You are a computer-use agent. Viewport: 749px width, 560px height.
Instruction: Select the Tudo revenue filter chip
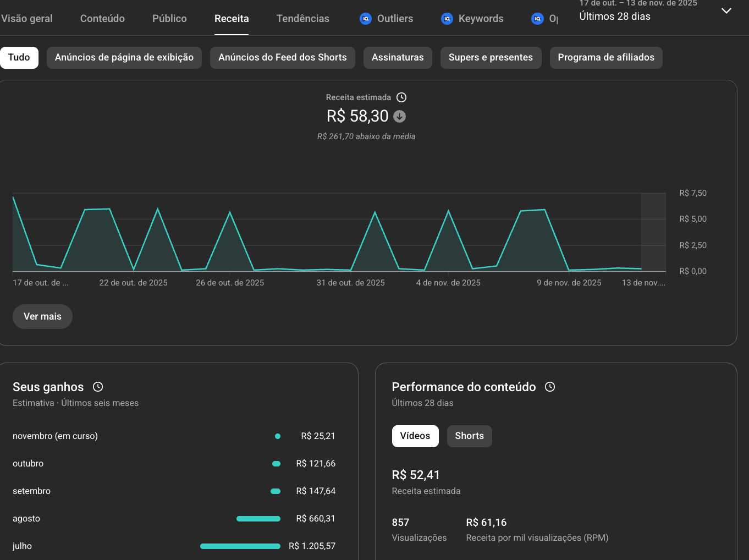coord(19,57)
